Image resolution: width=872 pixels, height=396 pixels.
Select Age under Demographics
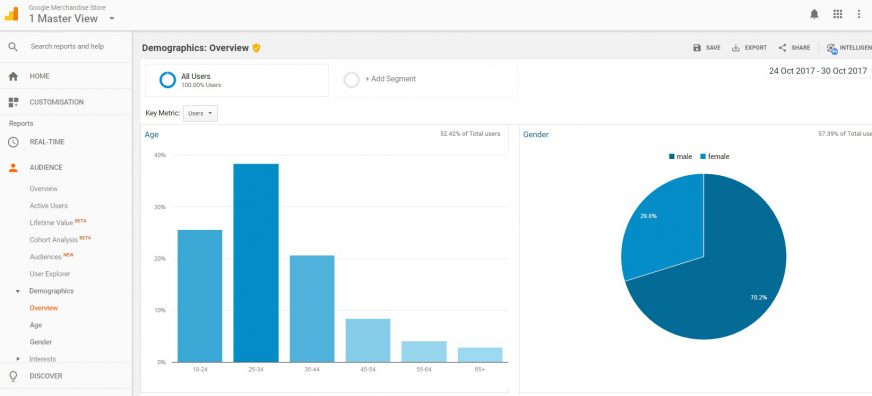pyautogui.click(x=36, y=325)
